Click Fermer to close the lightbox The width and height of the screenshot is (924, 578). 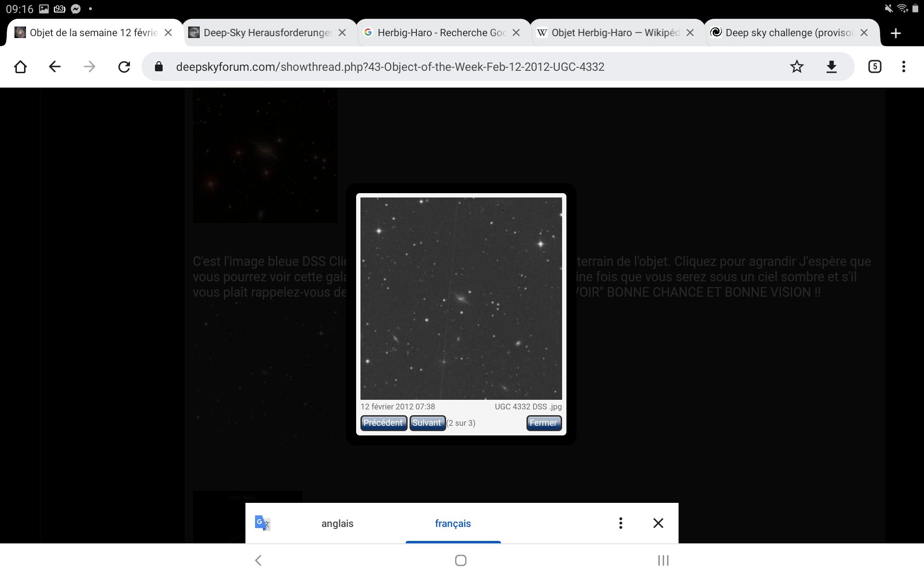[544, 423]
